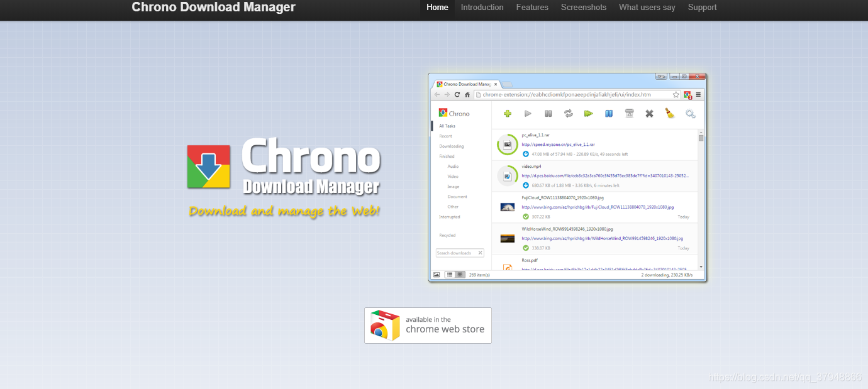Image resolution: width=868 pixels, height=389 pixels.
Task: Click the gray Start (play) toolbar icon
Action: 528,114
